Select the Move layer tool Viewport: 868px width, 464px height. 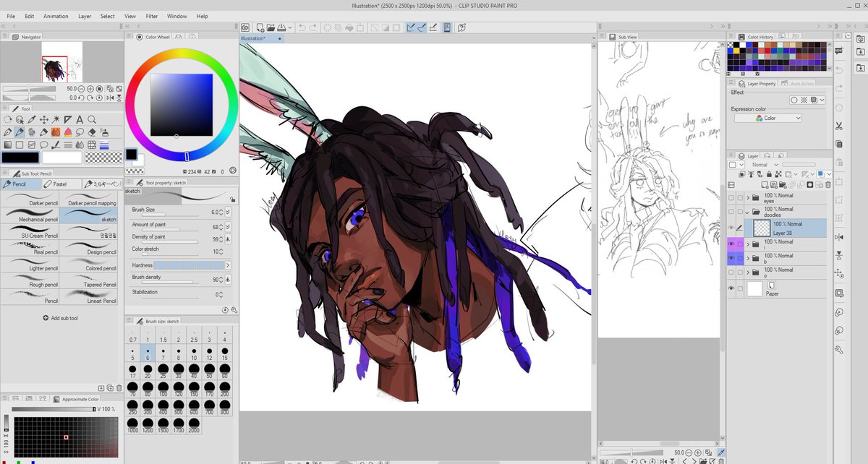tap(43, 119)
